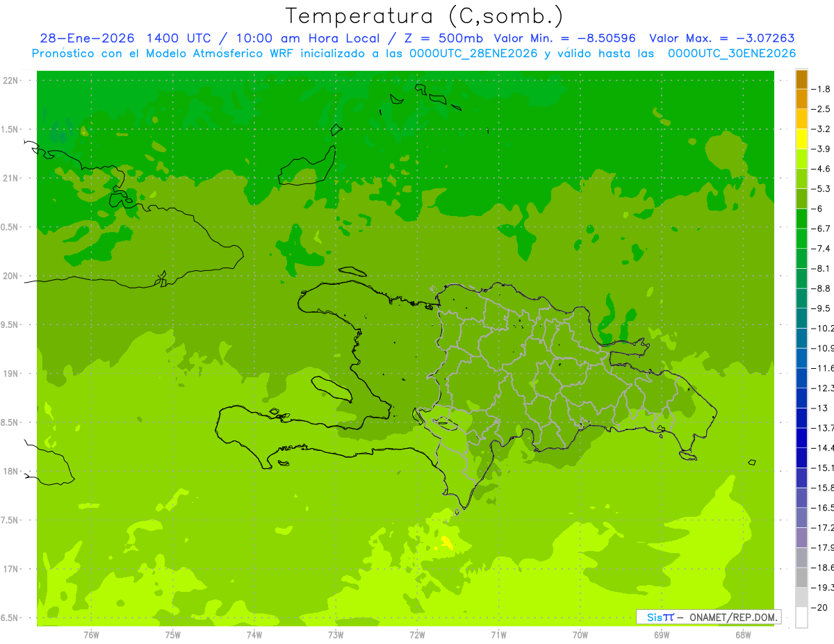Click the "20N" latitude label
Screen dimensions: 834x644
[x=11, y=276]
